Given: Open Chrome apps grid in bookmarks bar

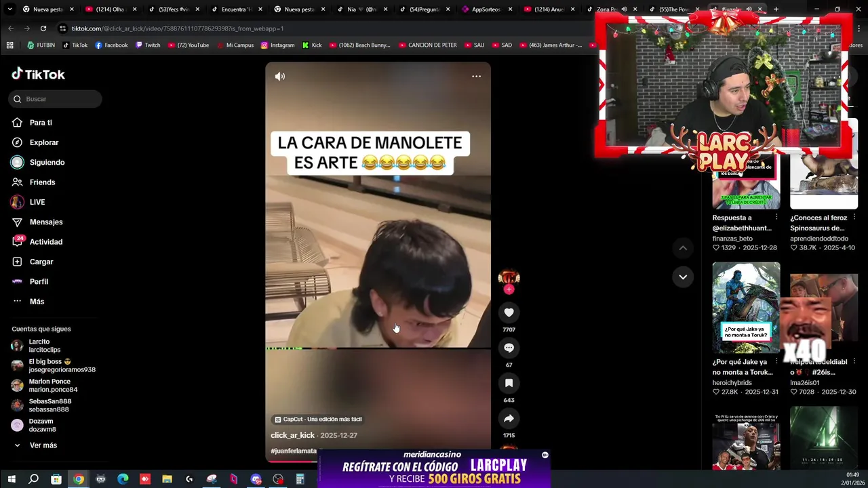Looking at the screenshot, I should tap(9, 45).
